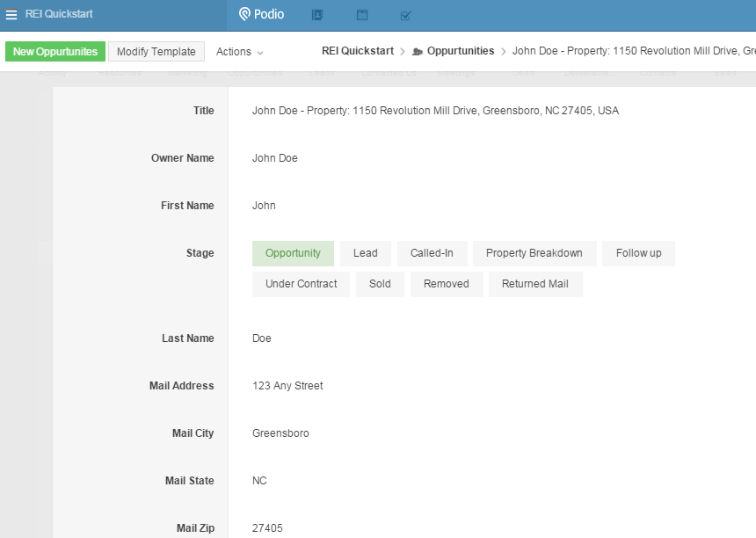This screenshot has height=538, width=756.
Task: Click the Mail Address value field
Action: (287, 386)
